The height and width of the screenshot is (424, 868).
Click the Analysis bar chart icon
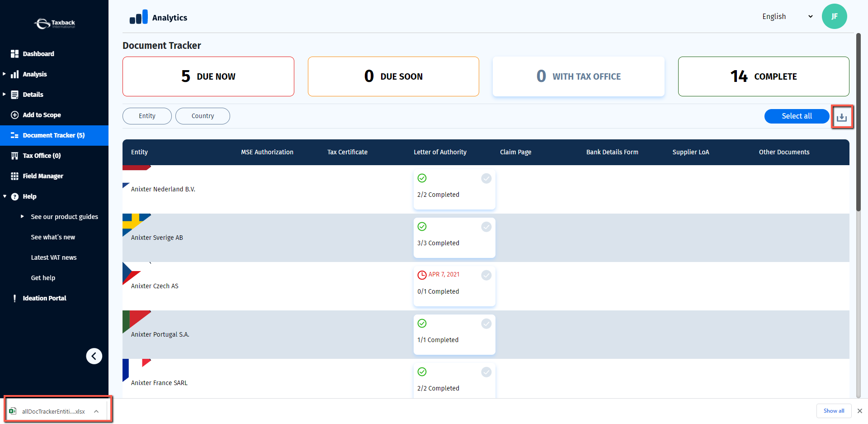point(15,74)
